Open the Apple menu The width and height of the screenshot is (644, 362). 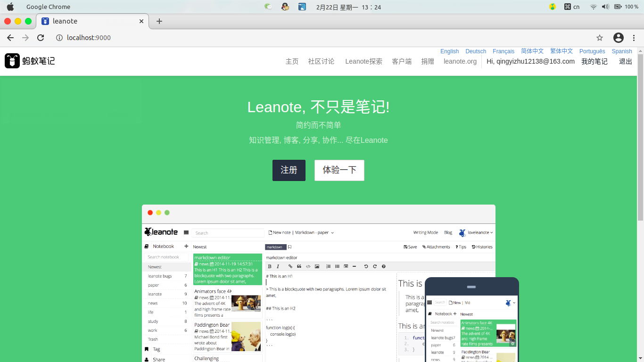tap(10, 7)
